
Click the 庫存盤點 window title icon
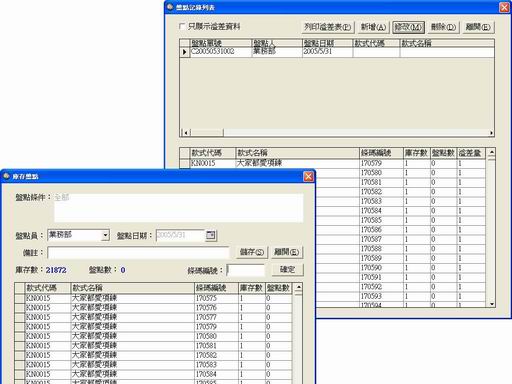pyautogui.click(x=6, y=176)
